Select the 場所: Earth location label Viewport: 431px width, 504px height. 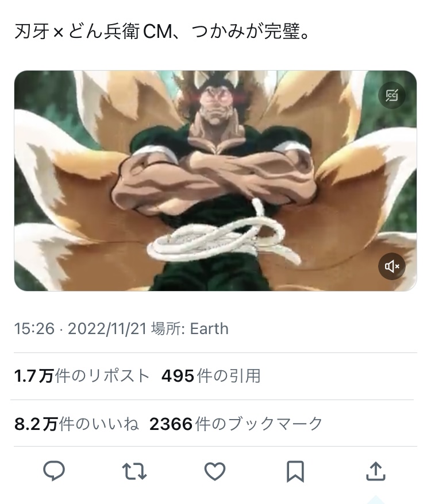point(190,329)
